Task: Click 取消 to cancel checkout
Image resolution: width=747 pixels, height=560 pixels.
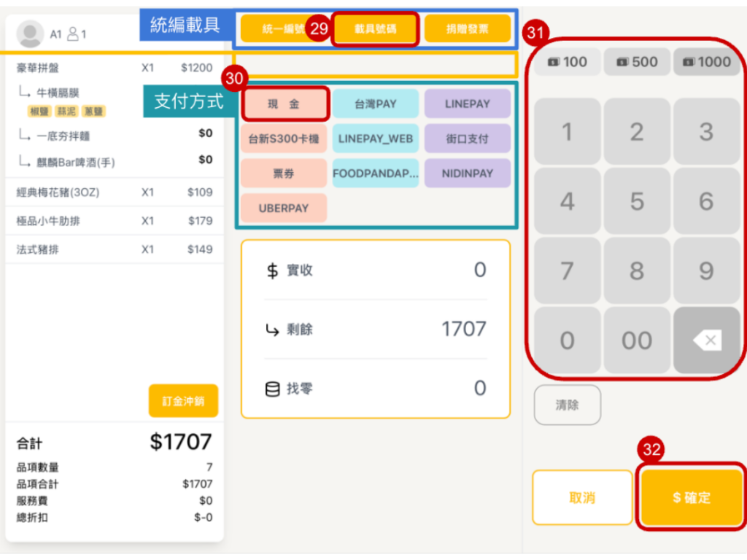Action: (582, 497)
